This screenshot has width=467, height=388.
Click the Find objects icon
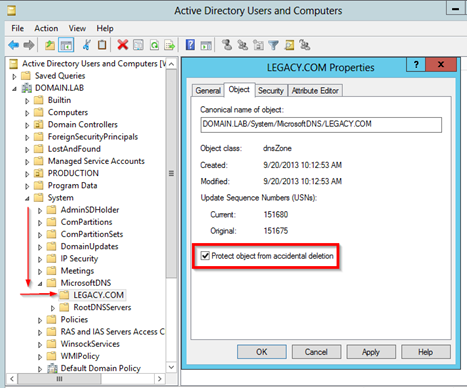point(289,45)
